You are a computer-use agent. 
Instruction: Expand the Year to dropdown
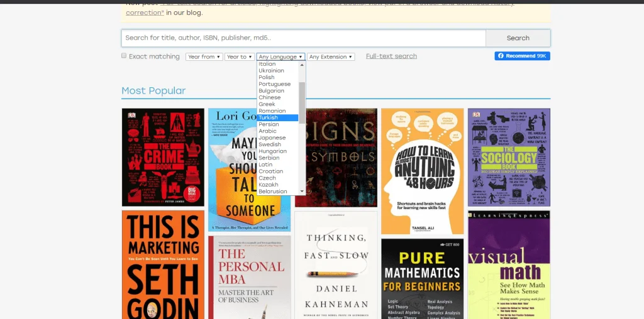click(x=240, y=57)
